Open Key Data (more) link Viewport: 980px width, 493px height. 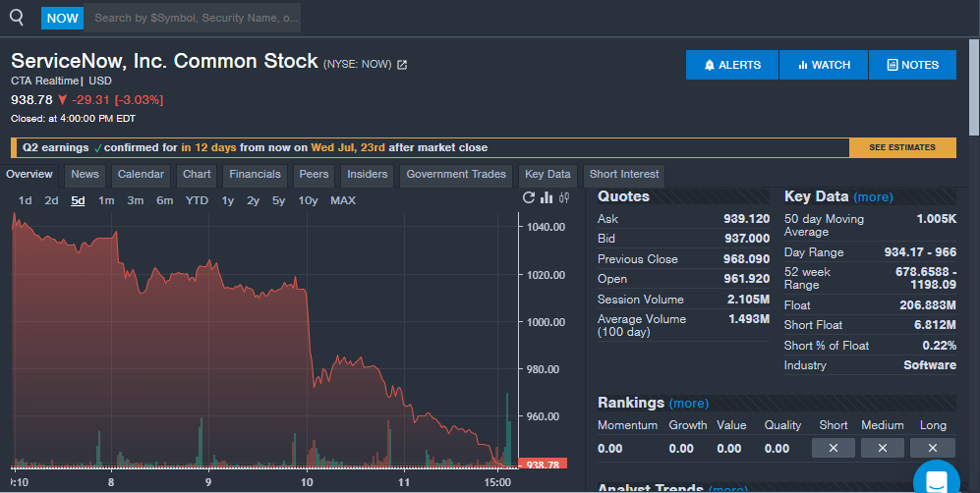pos(873,197)
